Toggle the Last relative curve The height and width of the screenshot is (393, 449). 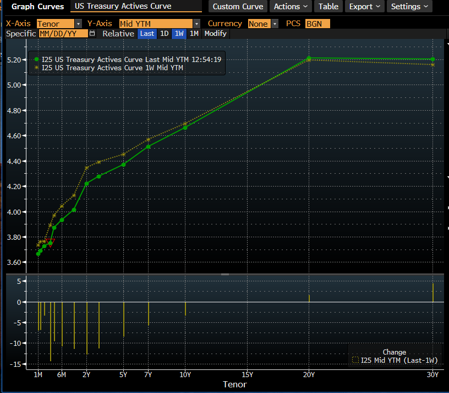pos(147,34)
